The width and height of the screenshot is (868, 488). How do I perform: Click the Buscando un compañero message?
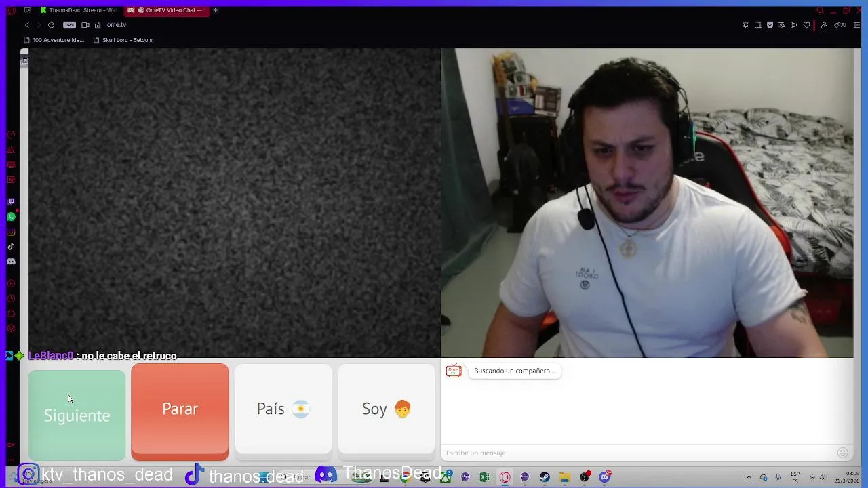(515, 371)
